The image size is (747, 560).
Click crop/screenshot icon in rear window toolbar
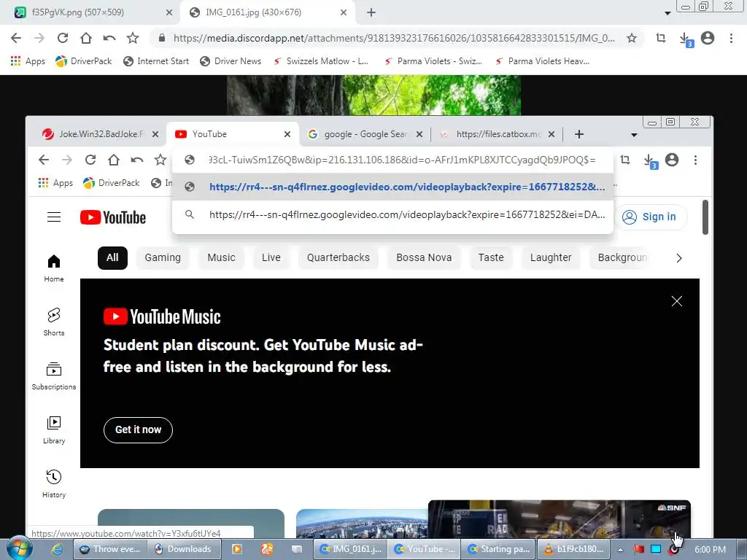[x=661, y=38]
